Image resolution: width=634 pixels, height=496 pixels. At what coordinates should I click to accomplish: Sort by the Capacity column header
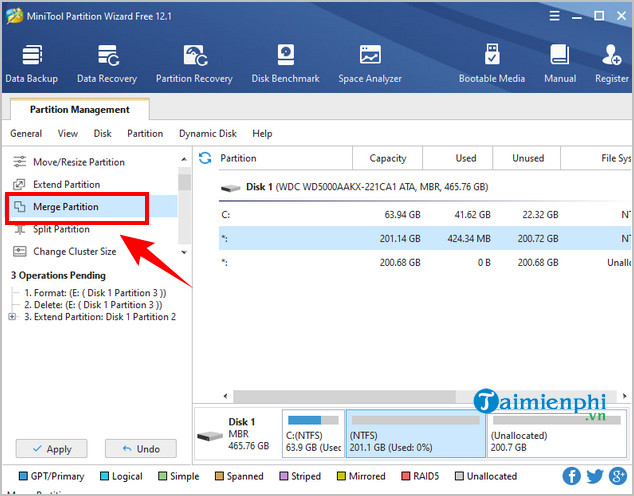(387, 158)
